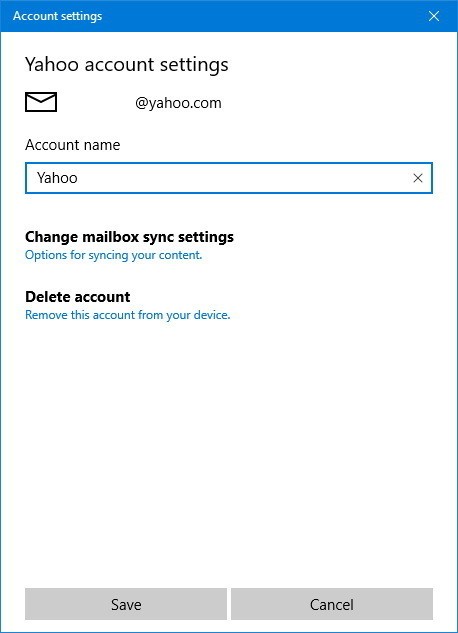Click the envelope mail icon
This screenshot has width=458, height=633.
[x=41, y=102]
